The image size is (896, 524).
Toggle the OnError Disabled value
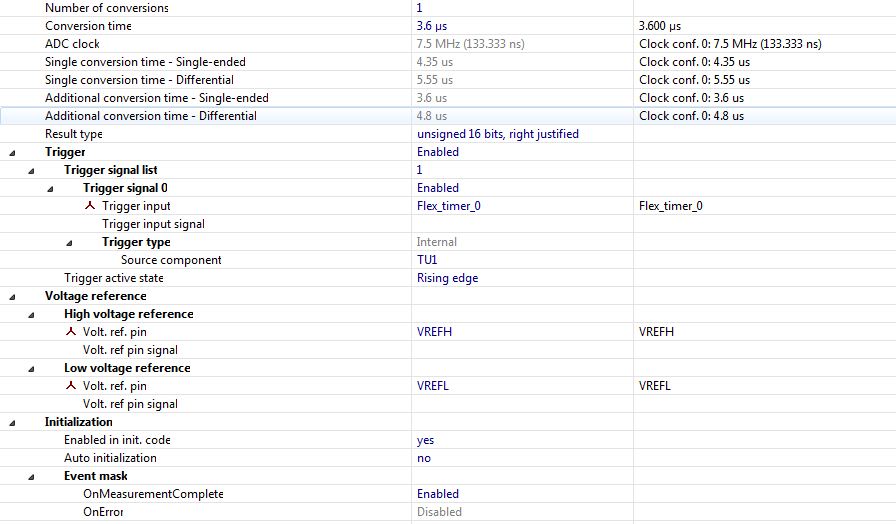pos(439,512)
